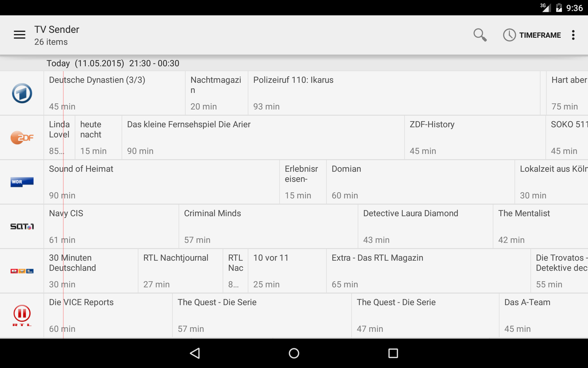
Task: Select the RTL II channel logo
Action: pyautogui.click(x=22, y=316)
